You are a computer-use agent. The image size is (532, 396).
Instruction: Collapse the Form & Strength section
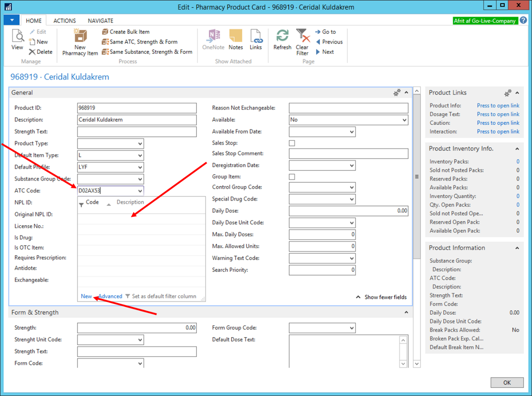coord(406,312)
